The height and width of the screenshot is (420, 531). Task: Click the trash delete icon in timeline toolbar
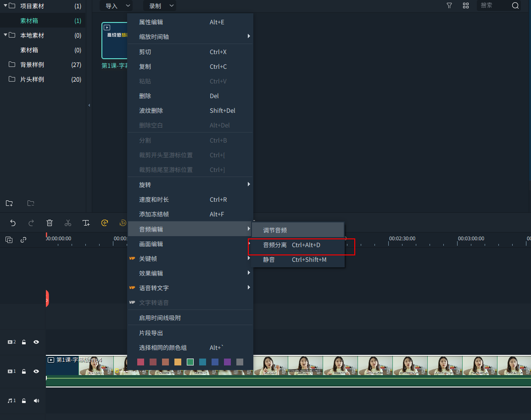(50, 223)
